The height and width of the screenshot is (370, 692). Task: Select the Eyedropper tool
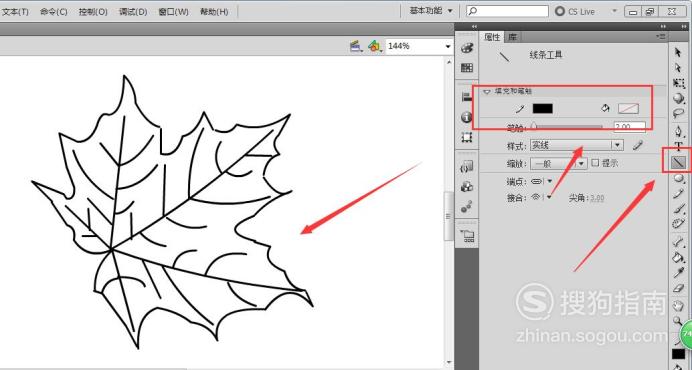[678, 273]
